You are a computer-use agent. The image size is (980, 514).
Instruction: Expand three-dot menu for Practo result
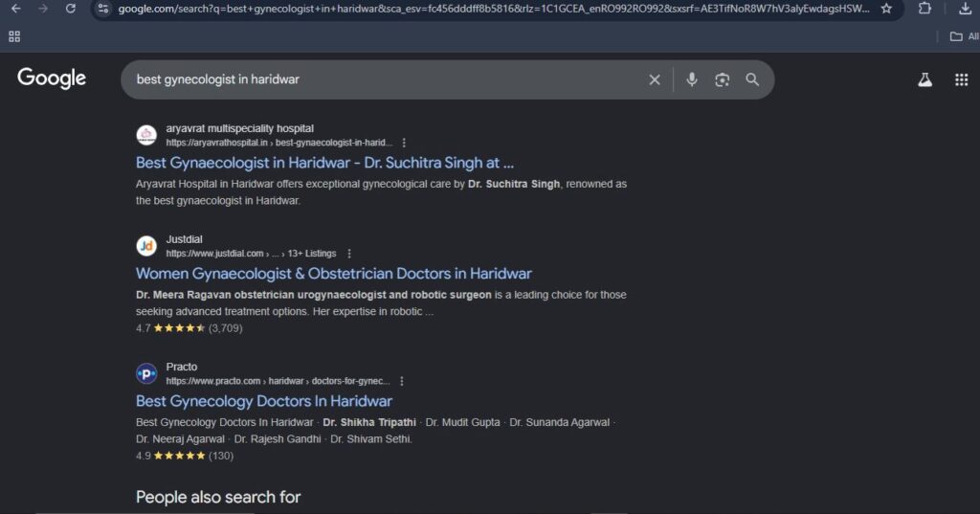[x=402, y=381]
